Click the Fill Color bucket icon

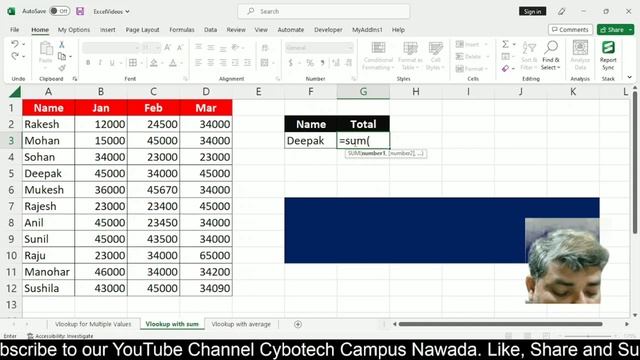[153, 63]
